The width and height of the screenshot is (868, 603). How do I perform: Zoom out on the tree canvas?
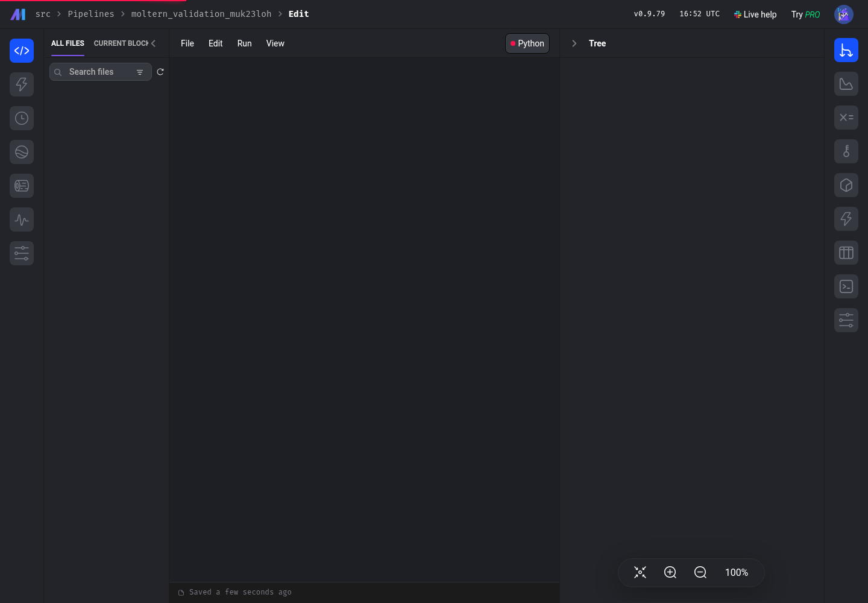coord(700,572)
